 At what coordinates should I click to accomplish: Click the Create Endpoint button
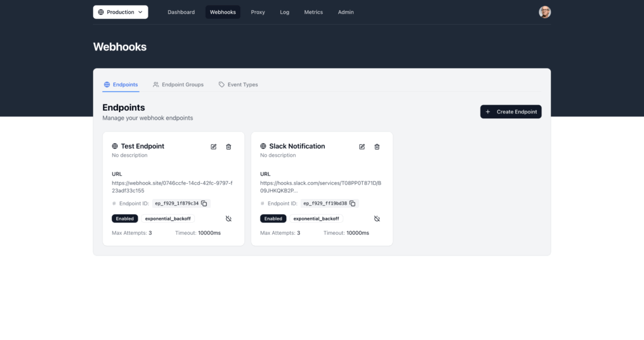(x=511, y=111)
